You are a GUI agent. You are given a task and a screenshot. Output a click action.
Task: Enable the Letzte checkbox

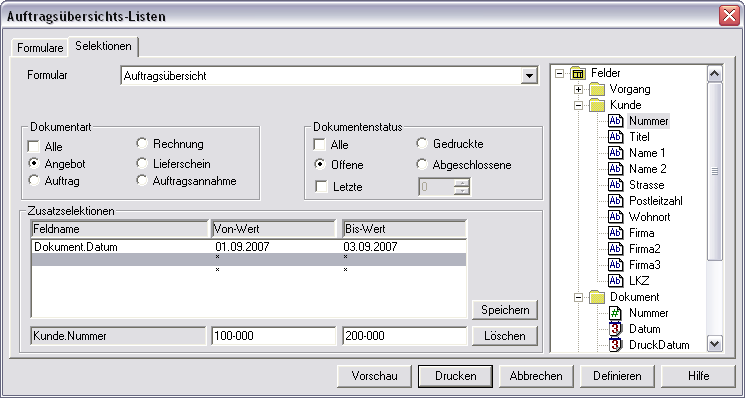321,187
